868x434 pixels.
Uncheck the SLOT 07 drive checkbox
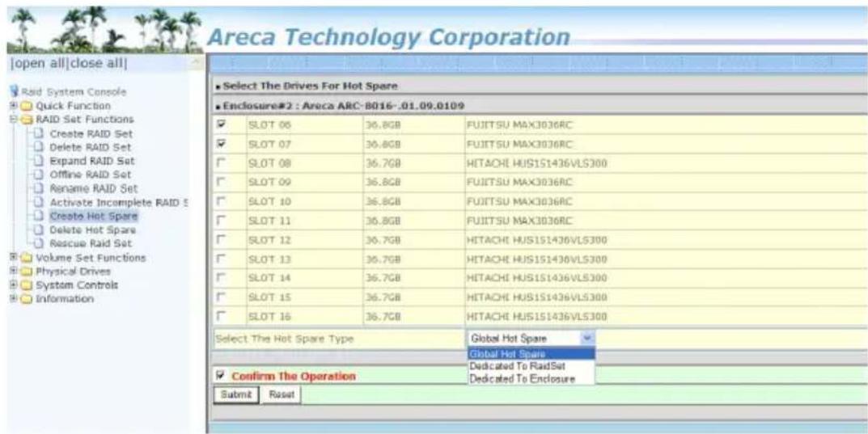coord(222,143)
